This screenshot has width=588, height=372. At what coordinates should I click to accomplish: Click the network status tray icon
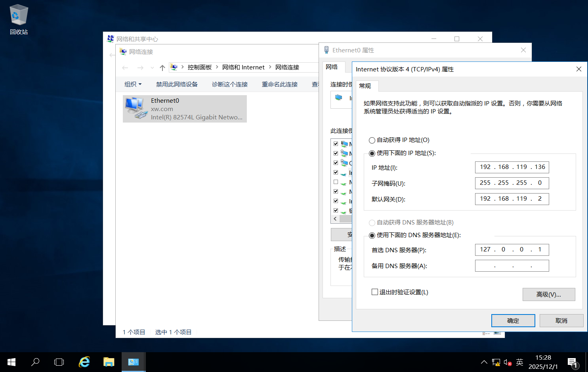click(x=496, y=362)
